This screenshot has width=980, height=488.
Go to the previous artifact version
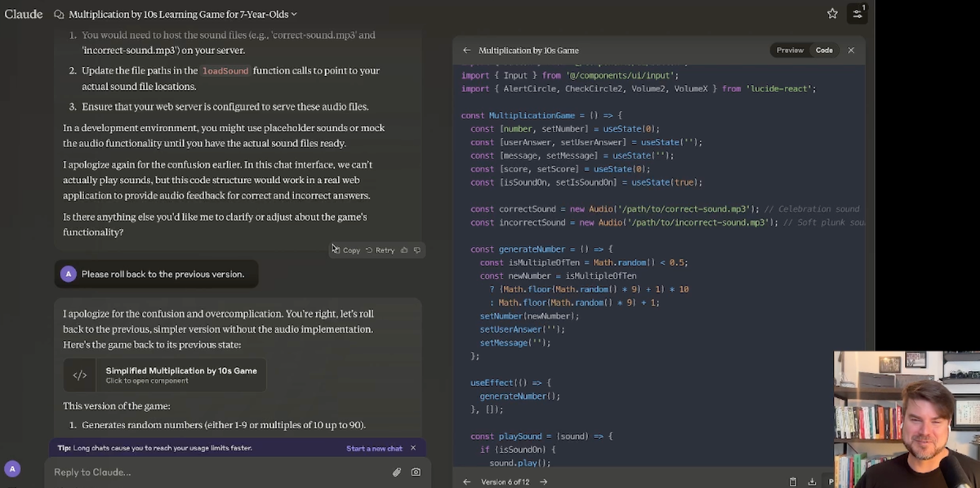click(467, 481)
